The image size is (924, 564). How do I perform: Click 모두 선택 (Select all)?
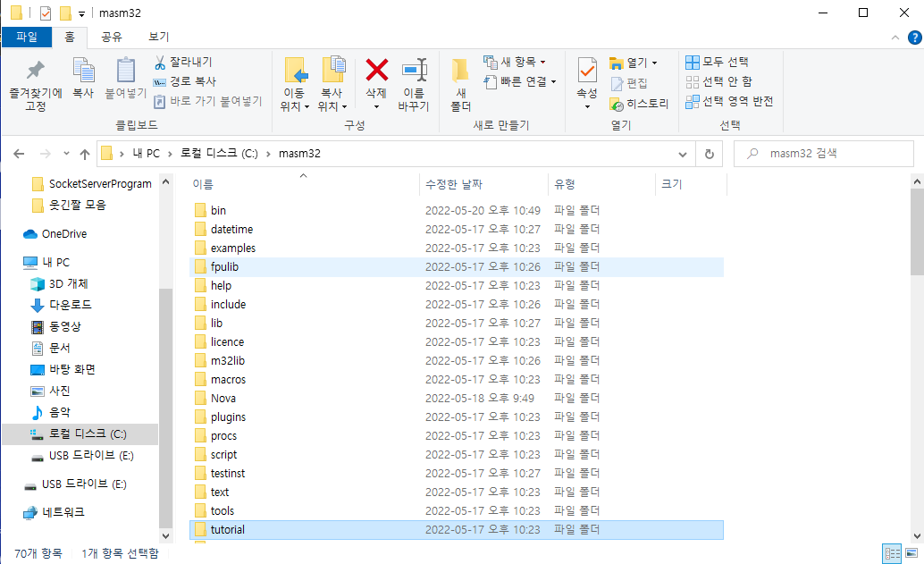[718, 62]
